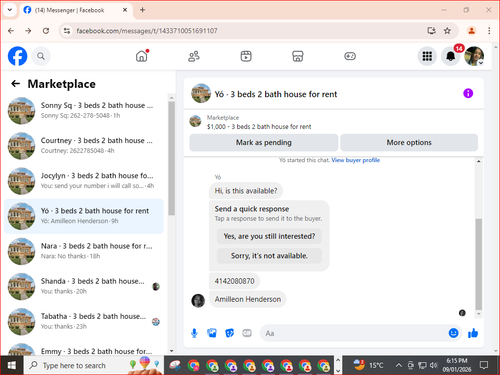Open the Video/Reels icon in top navigation

[x=246, y=56]
